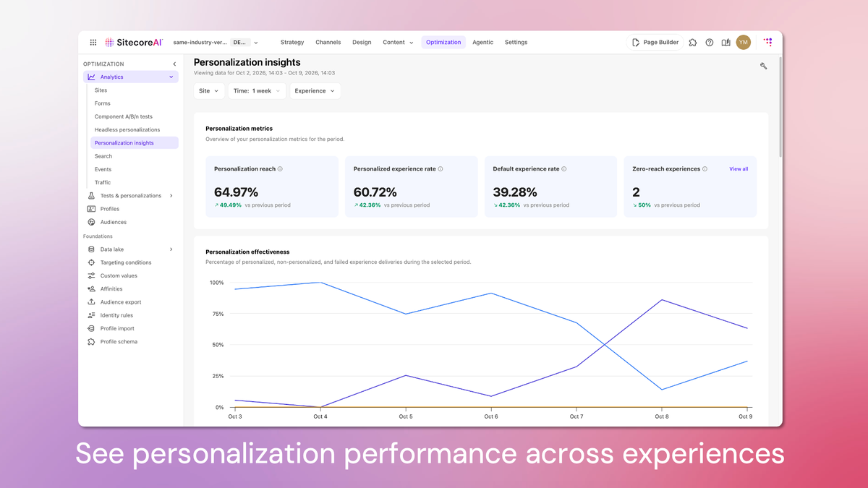Click the Targeting conditions crosshair icon
Viewport: 868px width, 488px height.
[x=91, y=262]
